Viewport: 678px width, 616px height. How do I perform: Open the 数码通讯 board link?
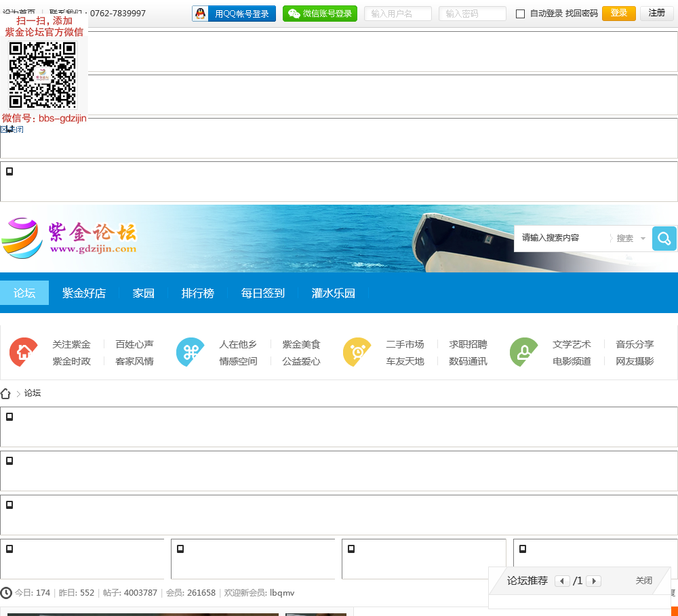point(468,361)
